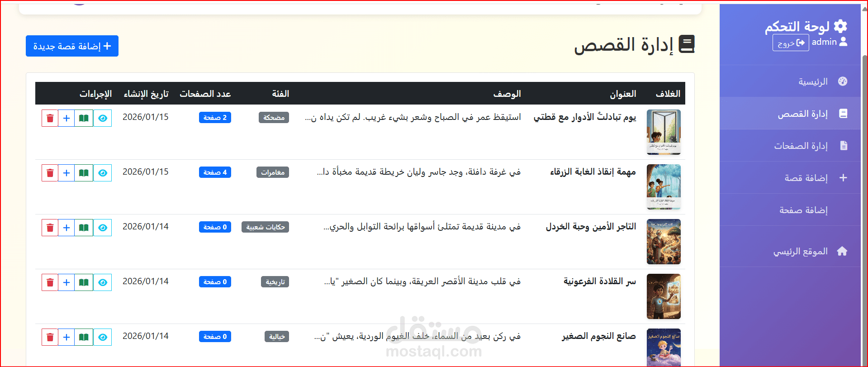
Task: Click the date of مهمة إنقاذ الغابة الزرقاء row
Action: 146,172
